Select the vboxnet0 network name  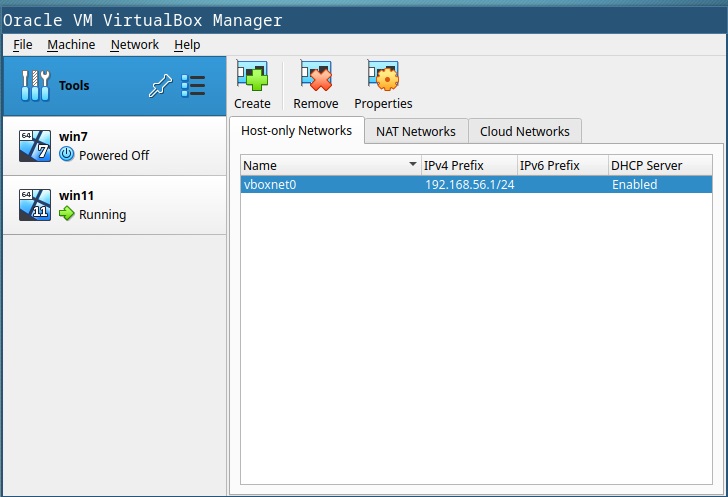270,184
